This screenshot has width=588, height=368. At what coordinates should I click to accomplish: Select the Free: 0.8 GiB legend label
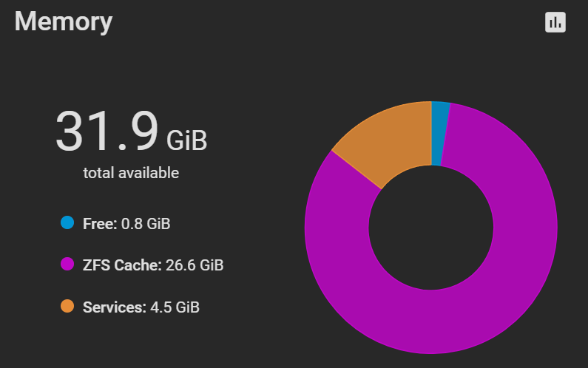(x=126, y=224)
